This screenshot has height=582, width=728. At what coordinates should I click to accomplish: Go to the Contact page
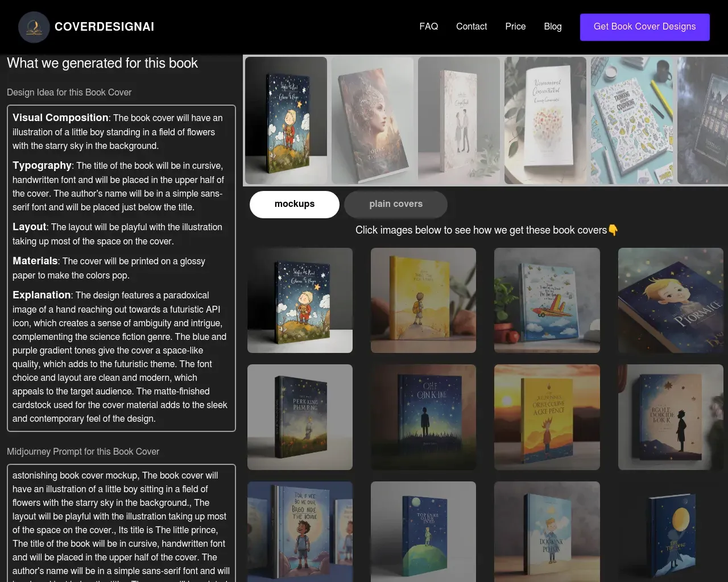(471, 27)
